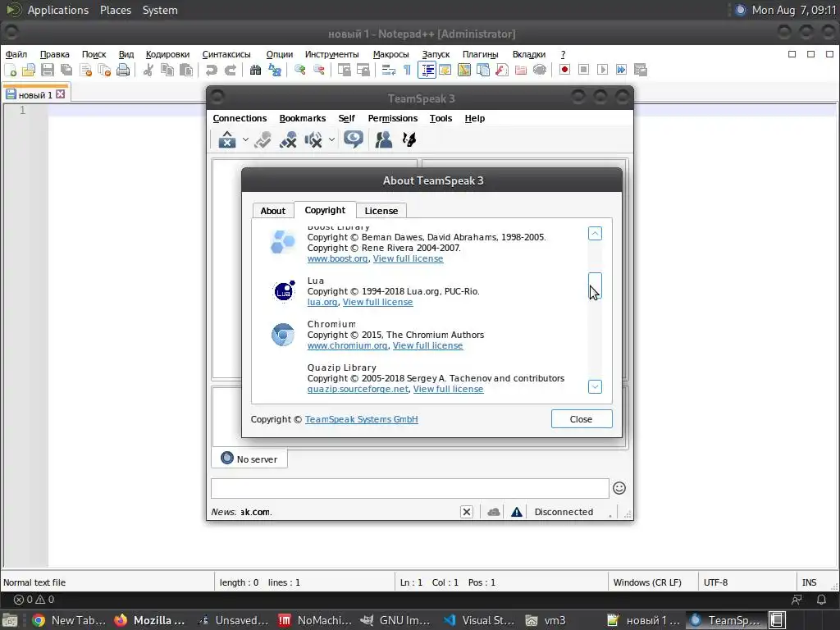Switch to the License tab
This screenshot has width=840, height=630.
(381, 211)
